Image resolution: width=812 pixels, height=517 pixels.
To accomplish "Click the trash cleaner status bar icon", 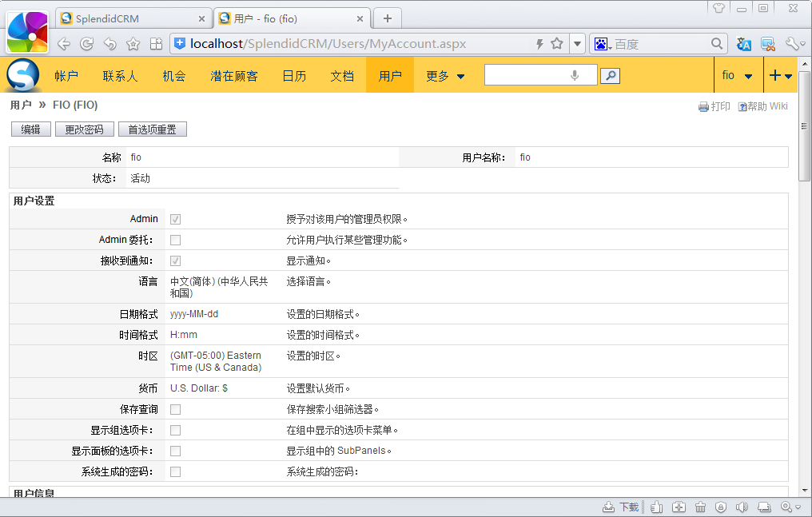I will pos(700,507).
